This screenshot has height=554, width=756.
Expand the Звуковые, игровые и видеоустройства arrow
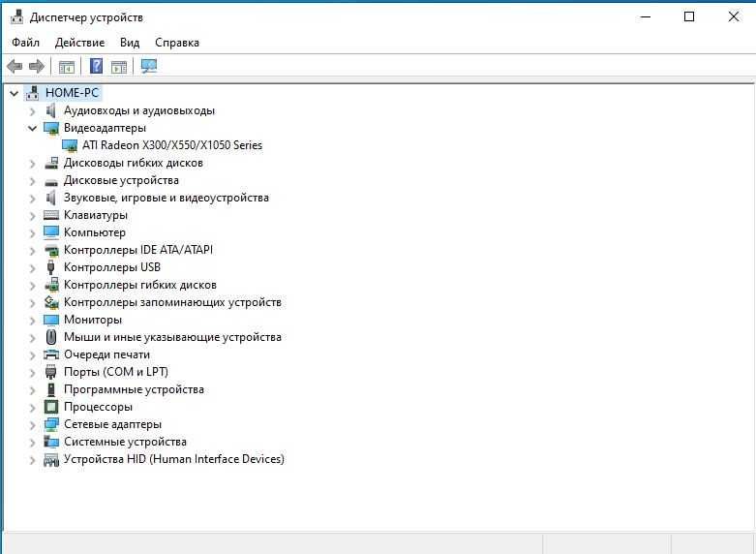[x=32, y=199]
